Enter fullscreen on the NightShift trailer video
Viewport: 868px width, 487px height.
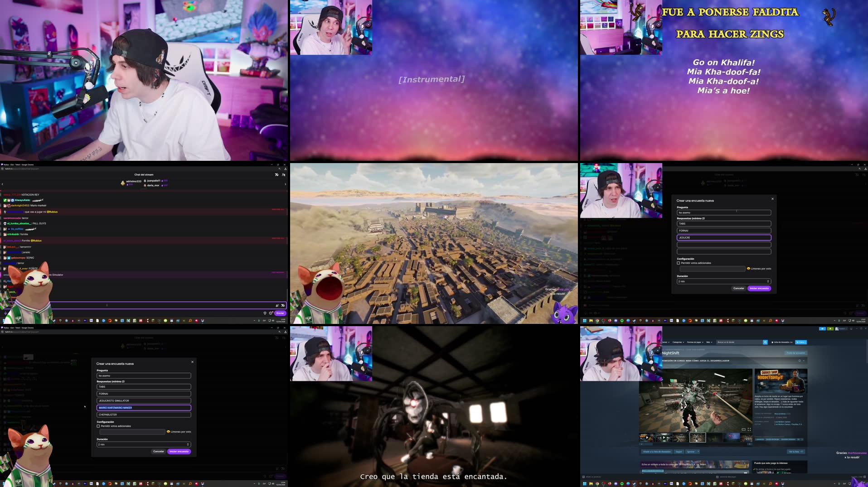pos(750,429)
